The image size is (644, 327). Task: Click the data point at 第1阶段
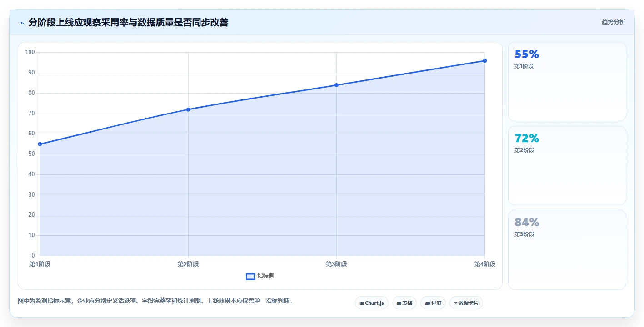(x=40, y=144)
